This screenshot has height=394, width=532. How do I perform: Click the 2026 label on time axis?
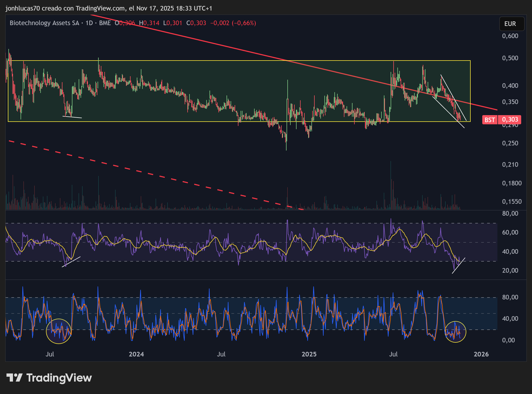click(x=481, y=354)
